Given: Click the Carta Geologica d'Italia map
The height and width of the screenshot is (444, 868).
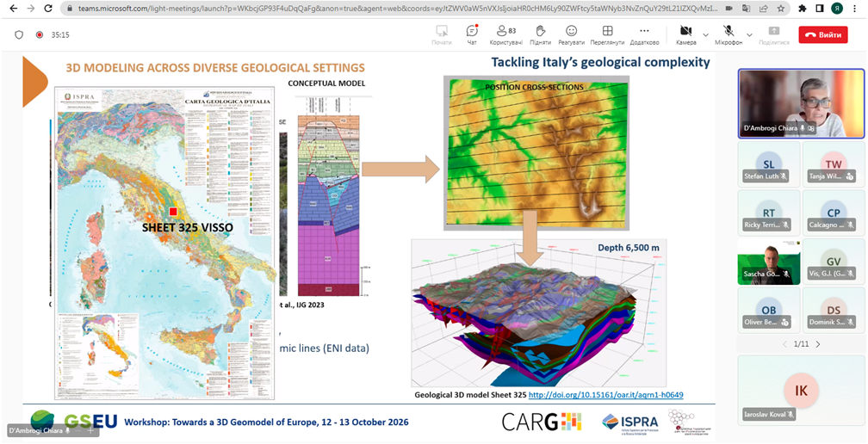Looking at the screenshot, I should (165, 242).
